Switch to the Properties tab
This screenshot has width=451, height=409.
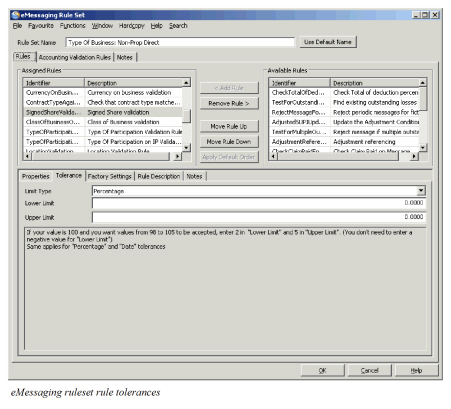coord(36,176)
